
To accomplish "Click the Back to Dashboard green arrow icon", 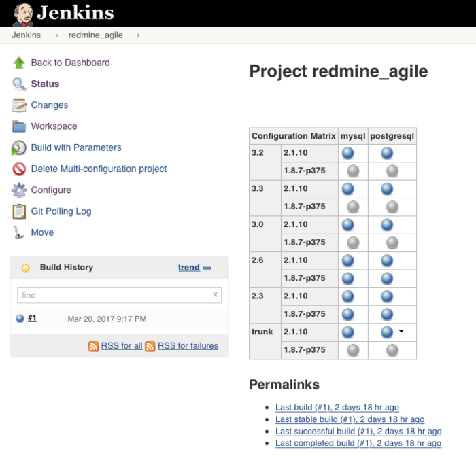I will tap(19, 63).
